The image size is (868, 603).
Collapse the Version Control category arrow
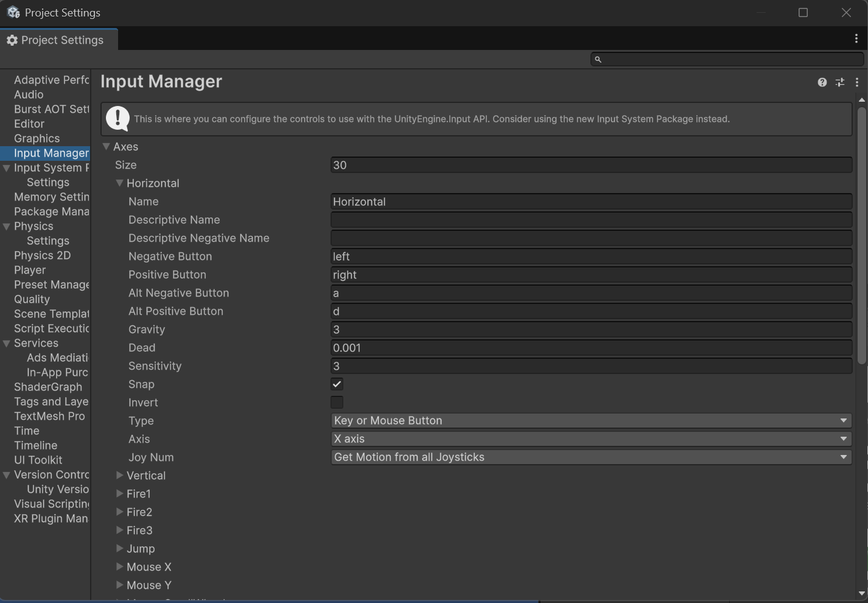point(7,475)
